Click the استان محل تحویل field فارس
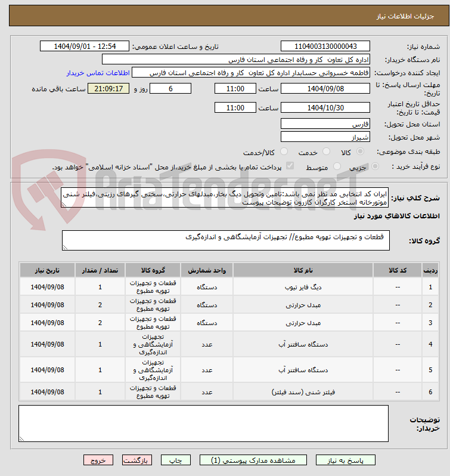The height and width of the screenshot is (476, 450). coord(325,124)
